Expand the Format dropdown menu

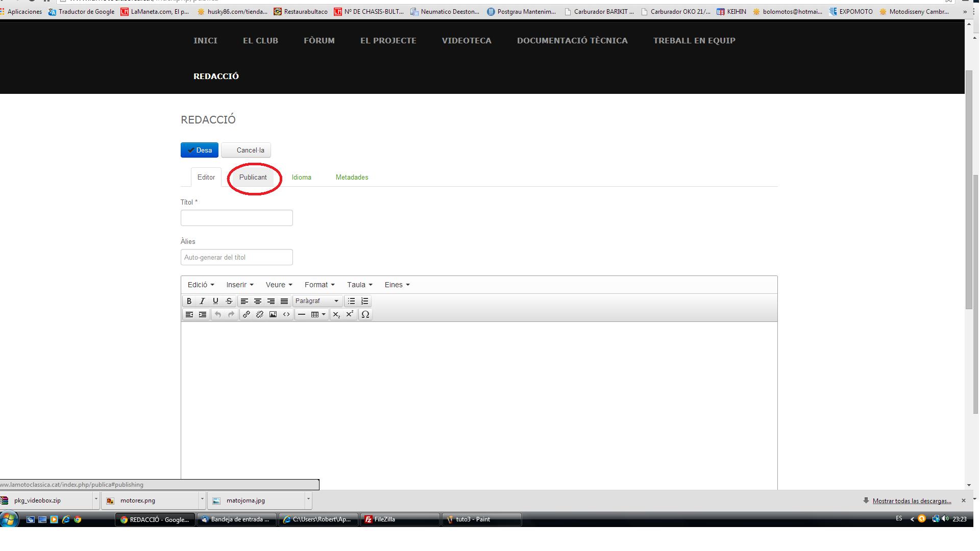tap(318, 285)
